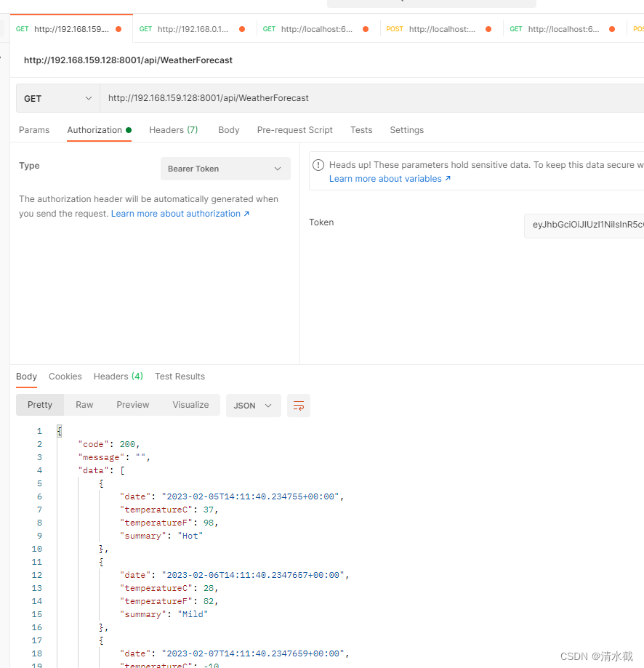Click the "data": [ line
Image resolution: width=644 pixels, height=668 pixels.
click(101, 470)
